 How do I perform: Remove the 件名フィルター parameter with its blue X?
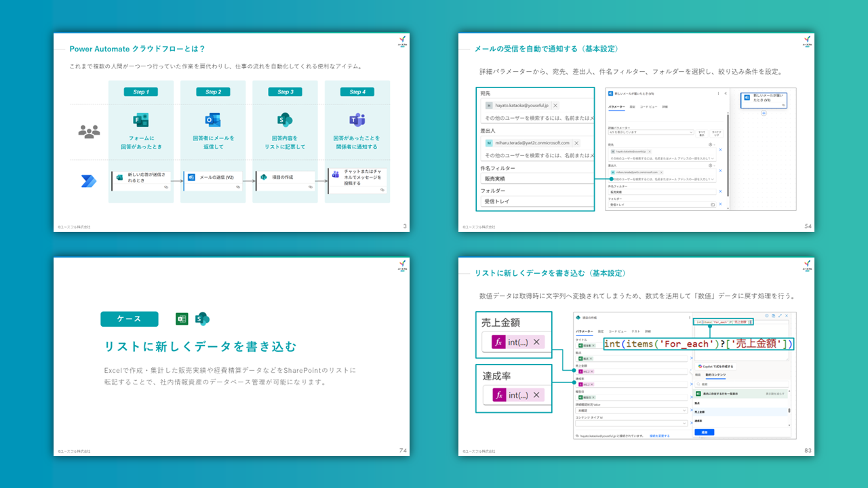pyautogui.click(x=720, y=192)
